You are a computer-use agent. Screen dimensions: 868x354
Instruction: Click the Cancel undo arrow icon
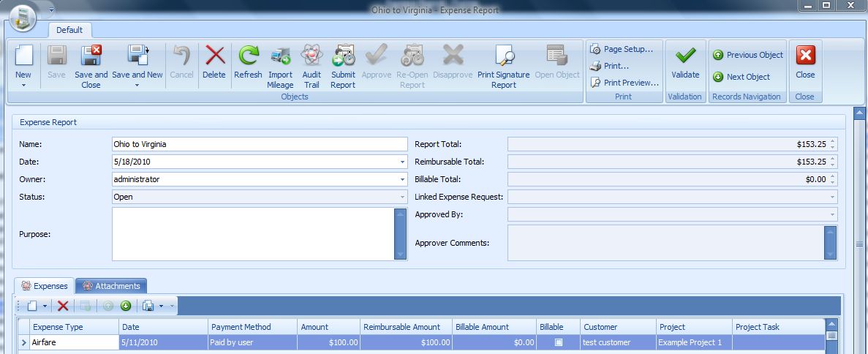181,56
